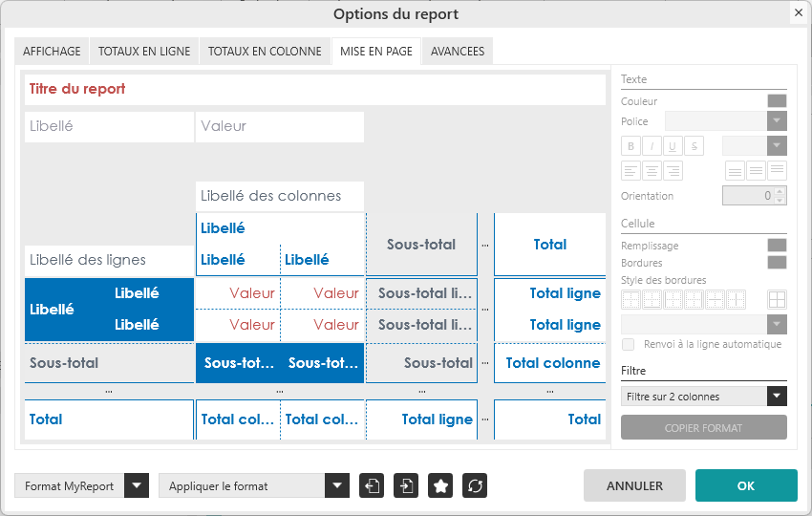Align text to the left

(630, 171)
